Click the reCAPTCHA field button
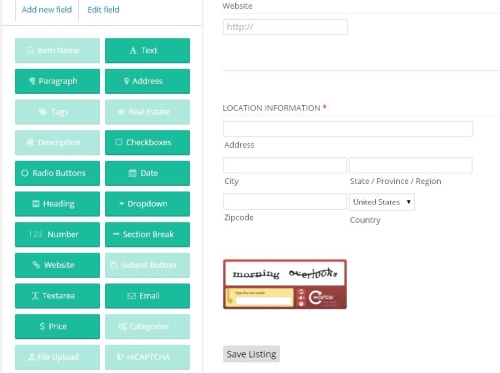Viewport: 500px width, 373px height. tap(147, 357)
